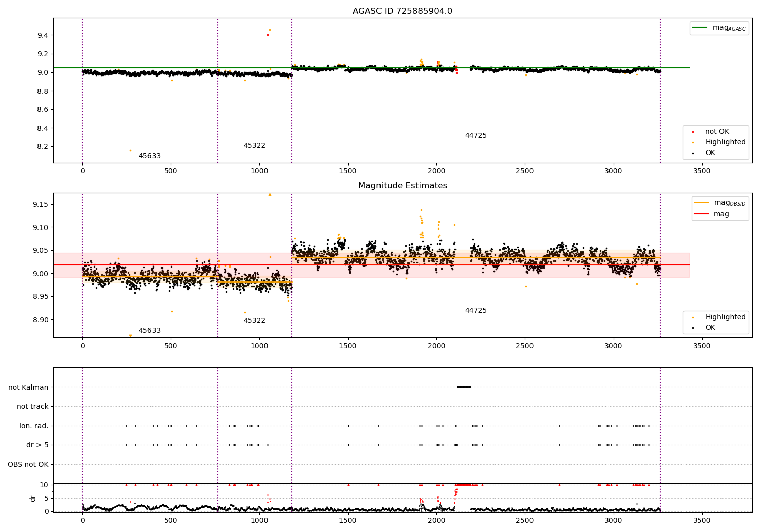Screen dimensions: 760x532
Task: Click obsid label 45633 in middle plot
Action: [149, 330]
